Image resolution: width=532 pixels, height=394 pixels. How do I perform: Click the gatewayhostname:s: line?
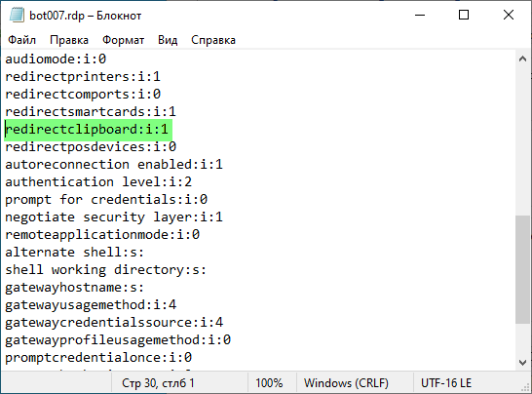pyautogui.click(x=75, y=288)
